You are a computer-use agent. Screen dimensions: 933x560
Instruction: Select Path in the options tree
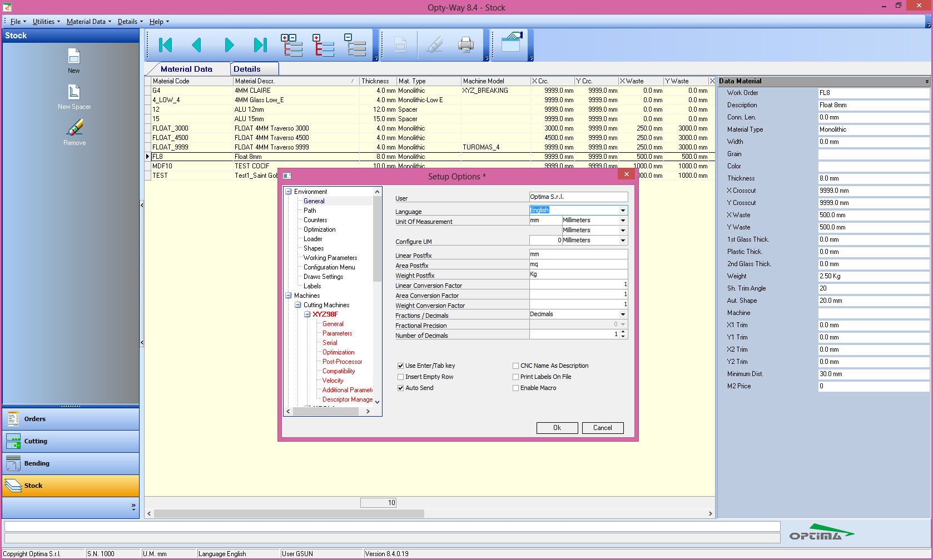(310, 211)
